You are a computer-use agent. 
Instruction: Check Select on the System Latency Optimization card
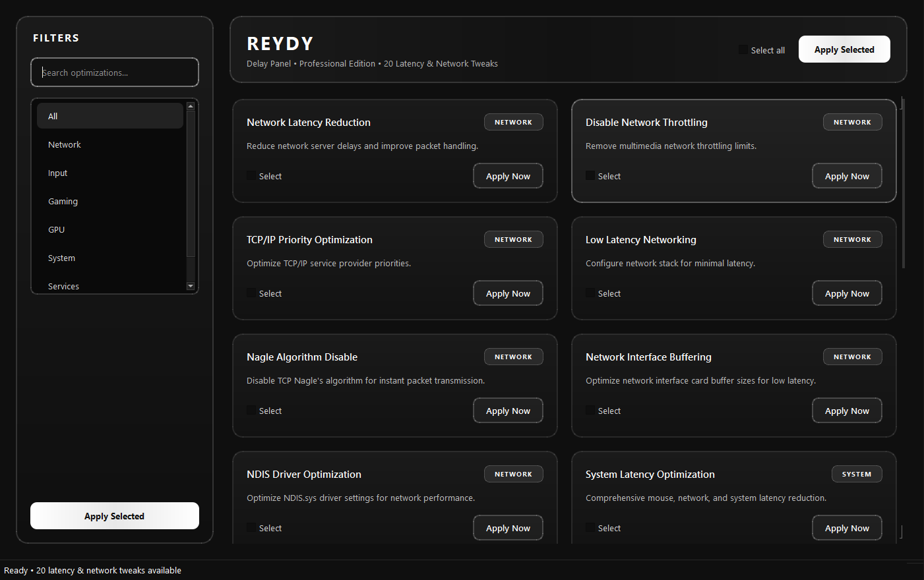coord(590,527)
